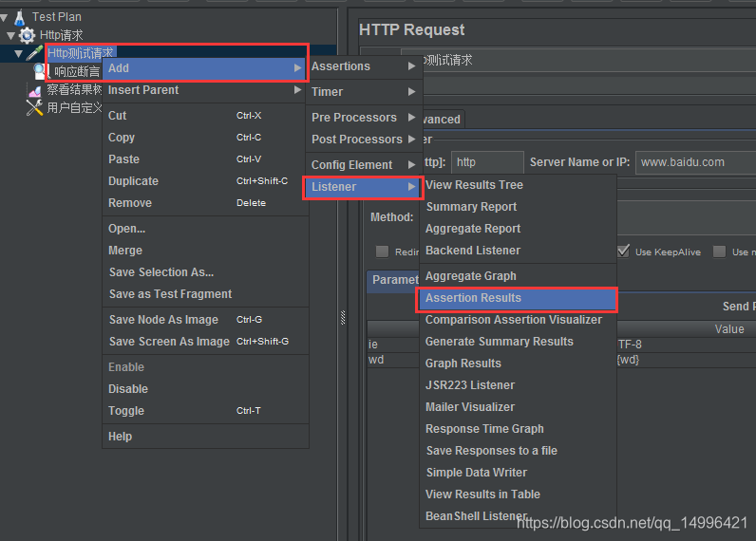Select Aggregate Graph listener
The height and width of the screenshot is (541, 756).
519,276
